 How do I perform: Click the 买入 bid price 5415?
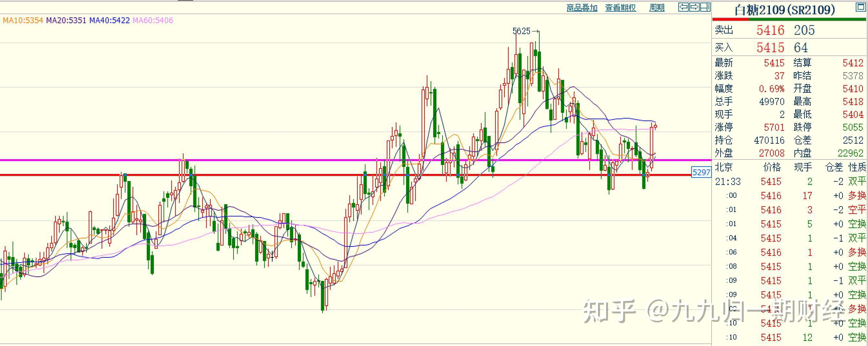point(770,47)
